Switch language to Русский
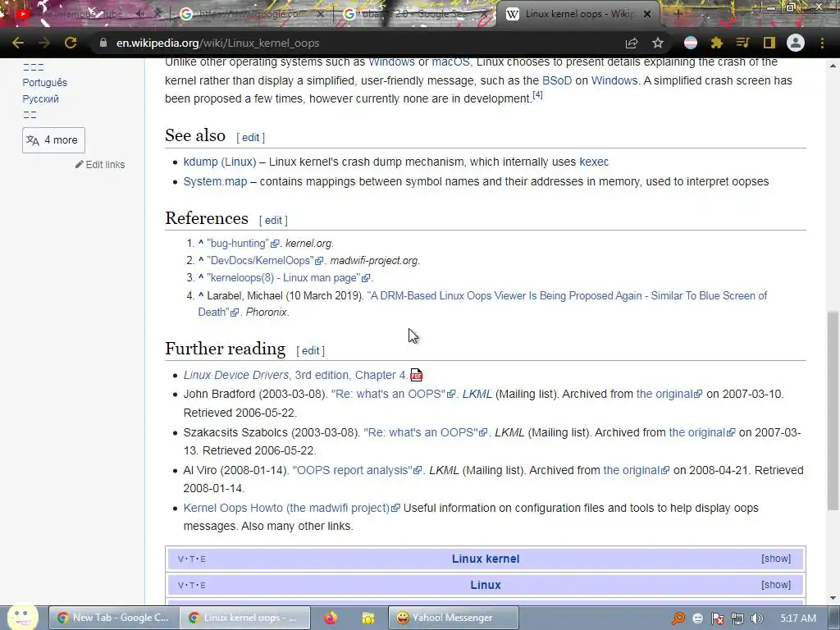The width and height of the screenshot is (840, 630). [40, 99]
